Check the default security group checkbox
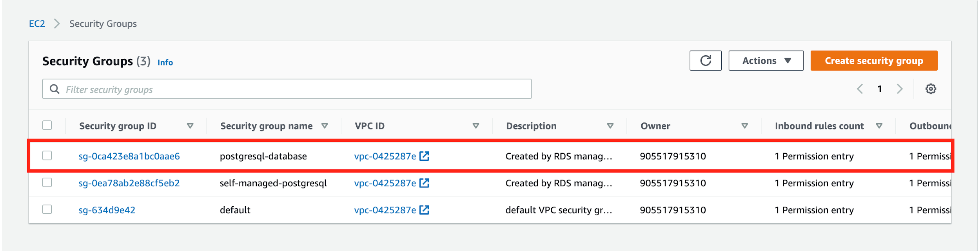This screenshot has width=980, height=251. (47, 209)
